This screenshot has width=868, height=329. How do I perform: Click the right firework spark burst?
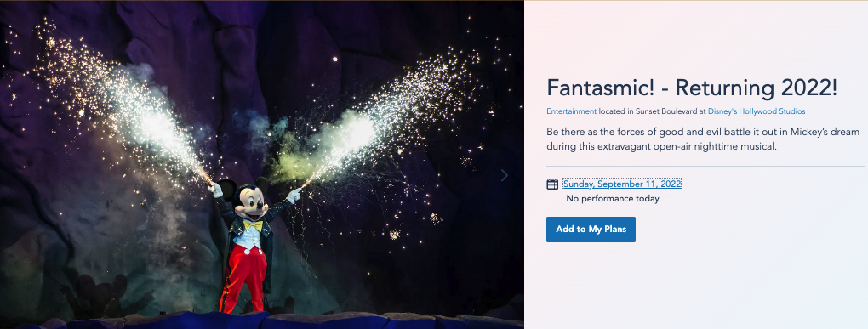coord(382,122)
